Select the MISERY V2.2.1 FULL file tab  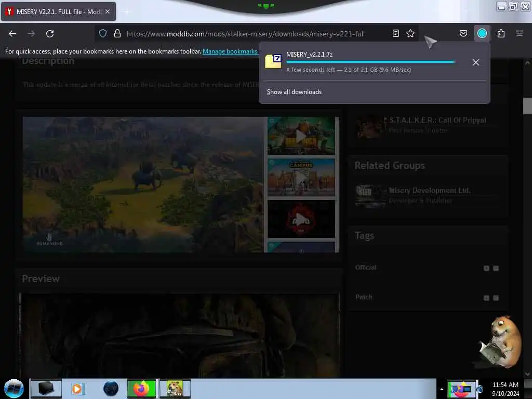click(x=58, y=11)
